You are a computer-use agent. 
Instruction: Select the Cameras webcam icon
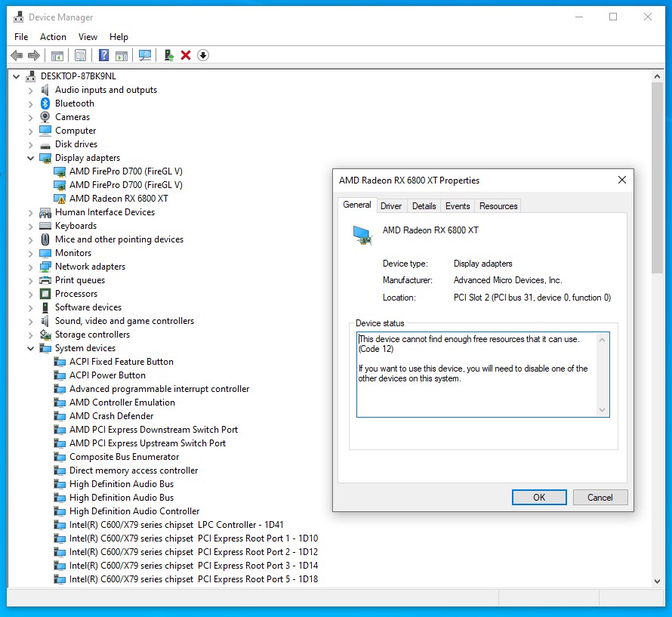tap(45, 117)
